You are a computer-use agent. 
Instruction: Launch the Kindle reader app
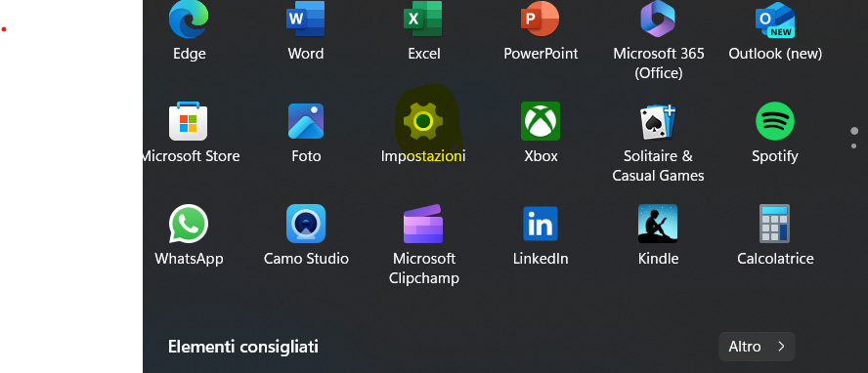coord(658,224)
